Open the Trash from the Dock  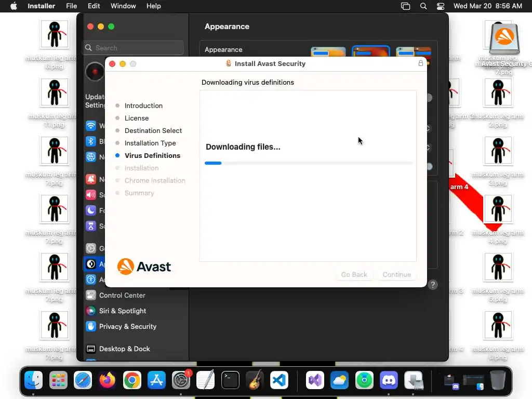point(498,380)
